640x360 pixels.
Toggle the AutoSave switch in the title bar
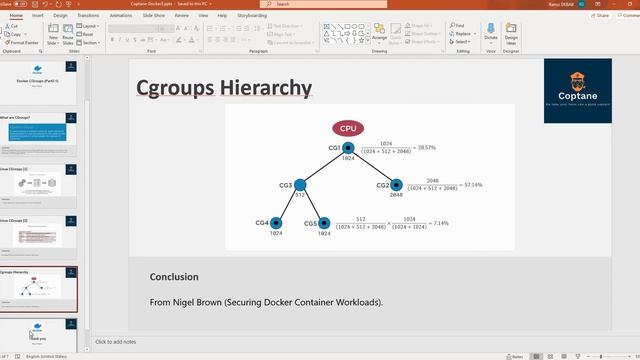click(20, 4)
